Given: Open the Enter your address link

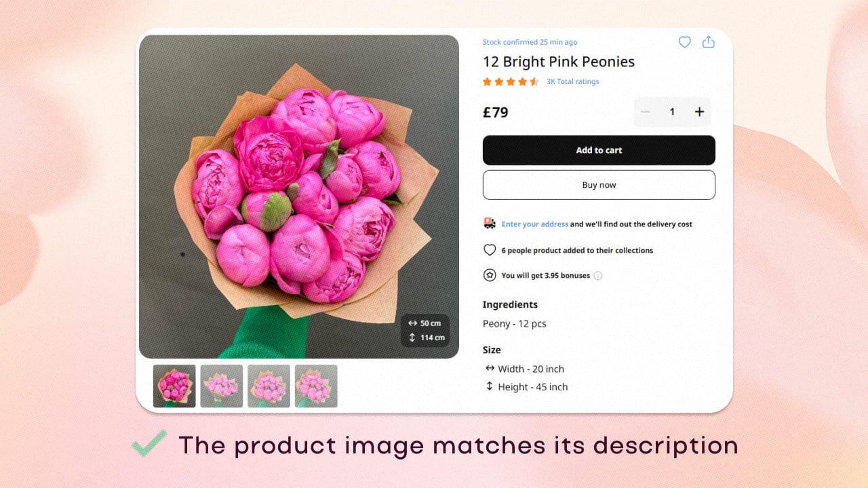Looking at the screenshot, I should [535, 224].
